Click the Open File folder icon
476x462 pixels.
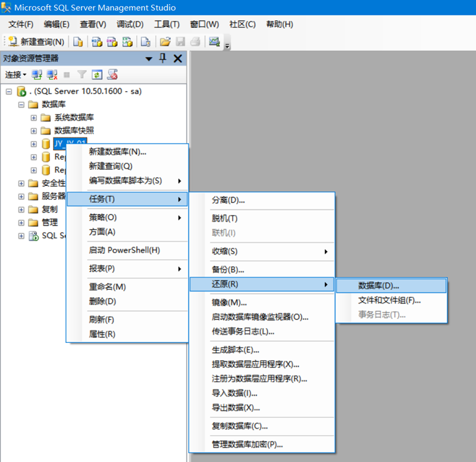tap(165, 42)
